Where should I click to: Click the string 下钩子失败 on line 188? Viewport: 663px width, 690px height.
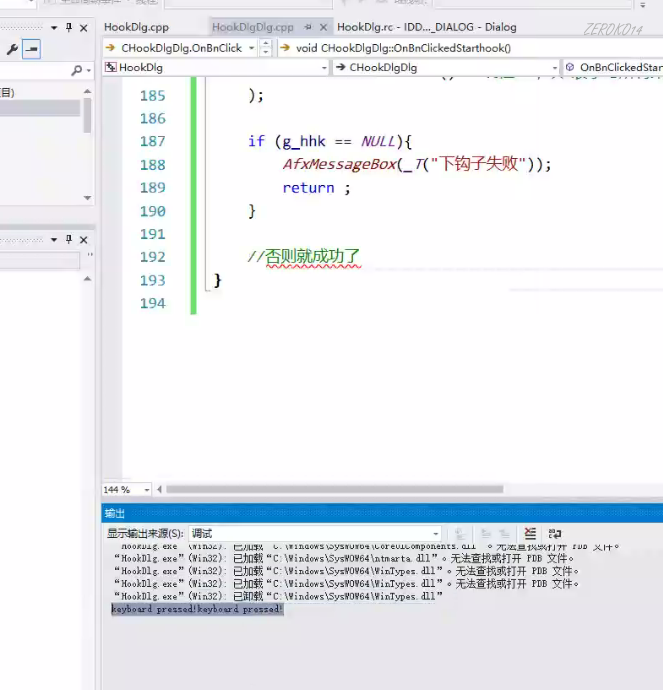pyautogui.click(x=479, y=164)
